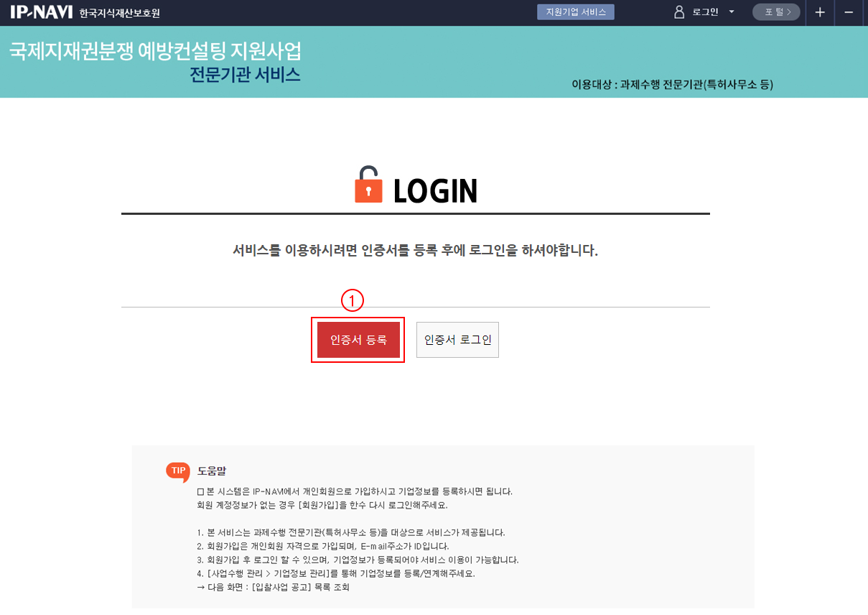Decrease page zoom with minus icon
The width and height of the screenshot is (868, 615).
849,13
